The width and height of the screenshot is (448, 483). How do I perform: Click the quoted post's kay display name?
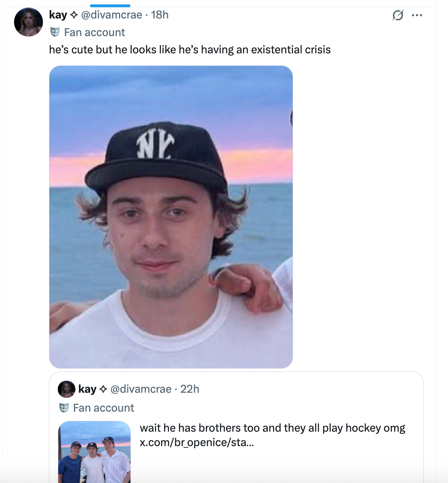click(87, 389)
